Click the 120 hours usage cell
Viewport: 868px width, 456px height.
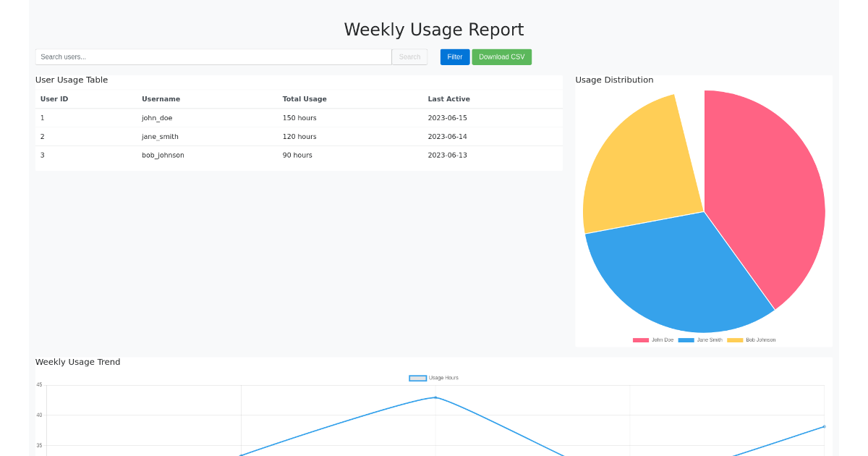tap(299, 137)
